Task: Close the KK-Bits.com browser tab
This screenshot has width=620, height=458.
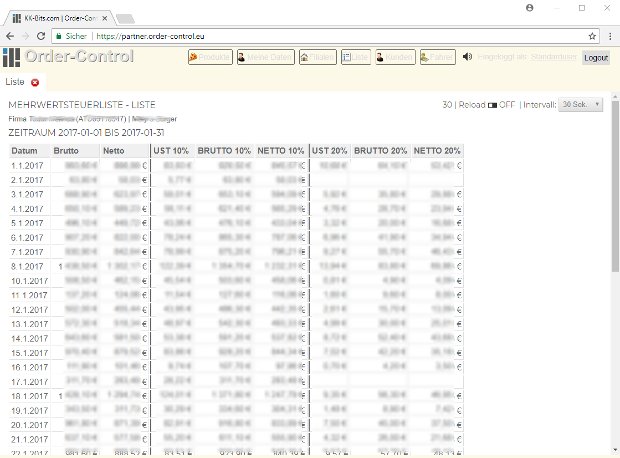Action: 104,18
